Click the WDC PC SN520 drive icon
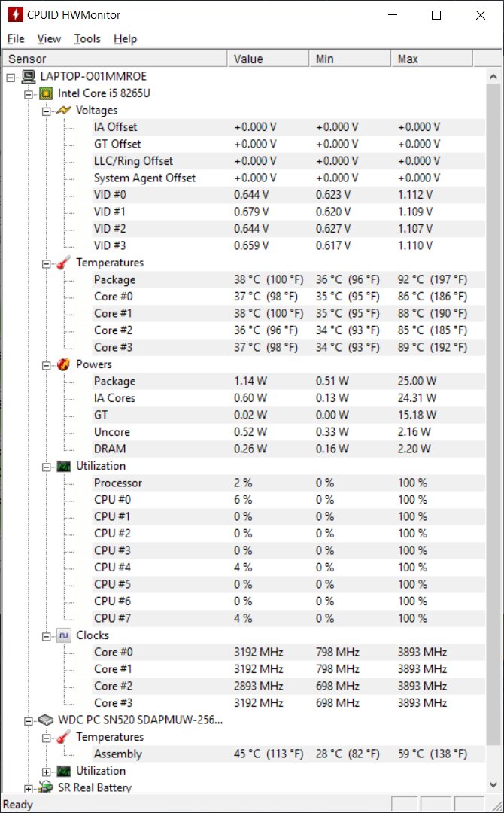The width and height of the screenshot is (504, 813). (46, 720)
